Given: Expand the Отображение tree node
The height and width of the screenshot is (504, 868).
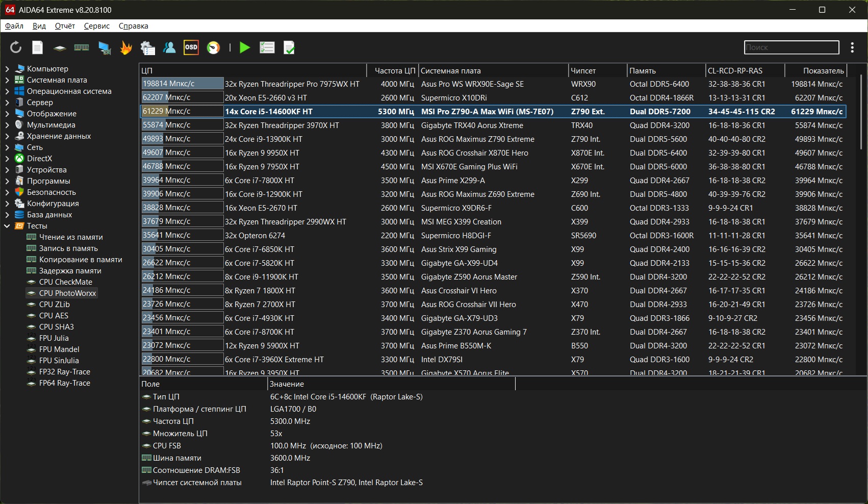Looking at the screenshot, I should 7,113.
